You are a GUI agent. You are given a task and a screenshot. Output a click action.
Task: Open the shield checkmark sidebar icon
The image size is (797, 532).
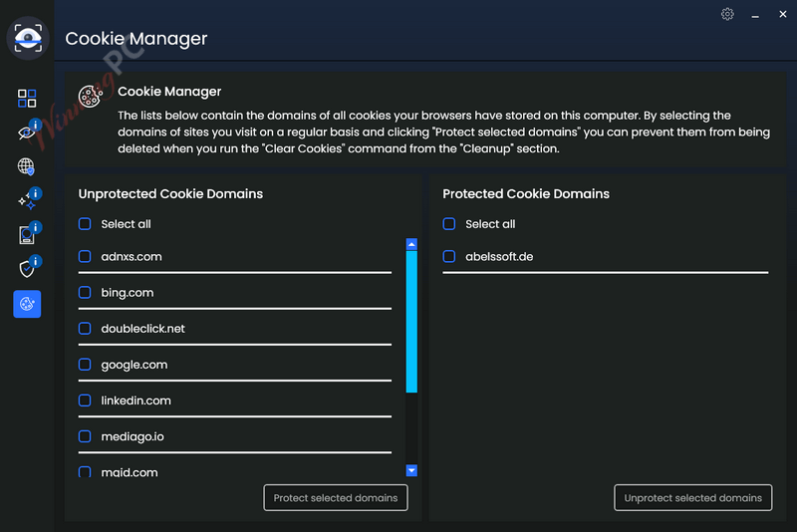click(x=27, y=269)
